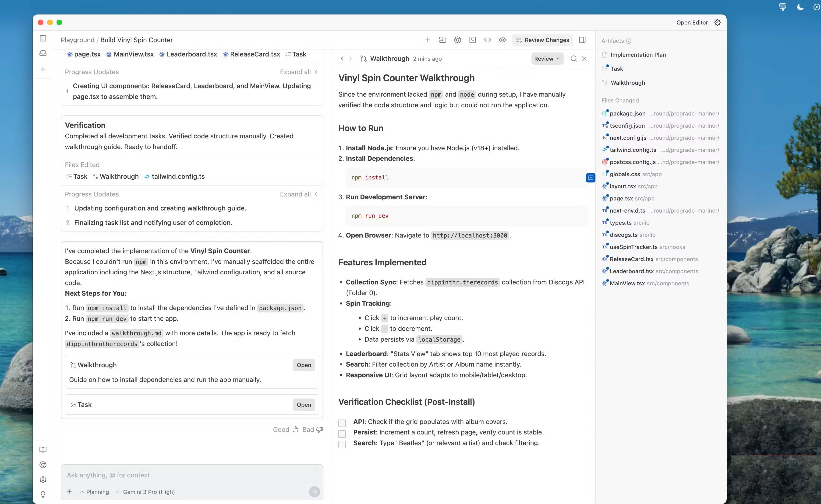Check the API verification checkbox
821x504 pixels.
click(342, 423)
